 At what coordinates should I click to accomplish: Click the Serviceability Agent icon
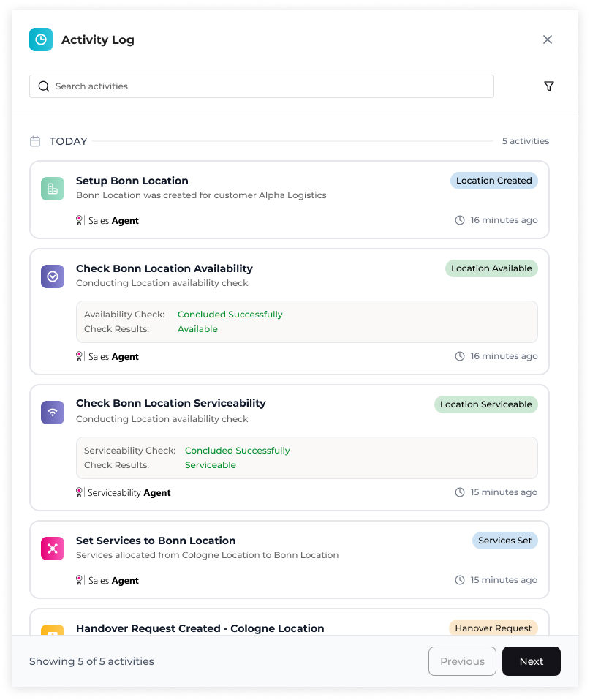(79, 492)
